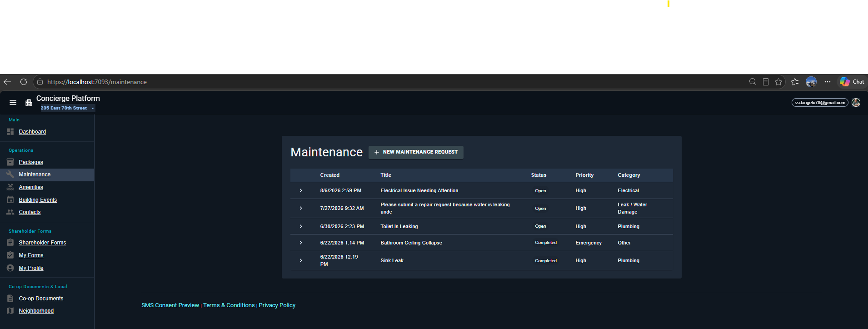
Task: Open the browser zoom control icon
Action: coord(753,82)
